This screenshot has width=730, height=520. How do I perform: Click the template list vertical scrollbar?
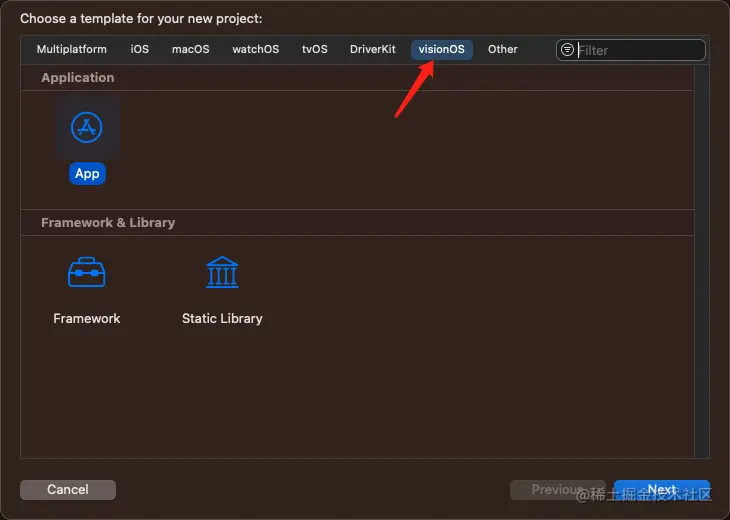click(702, 261)
